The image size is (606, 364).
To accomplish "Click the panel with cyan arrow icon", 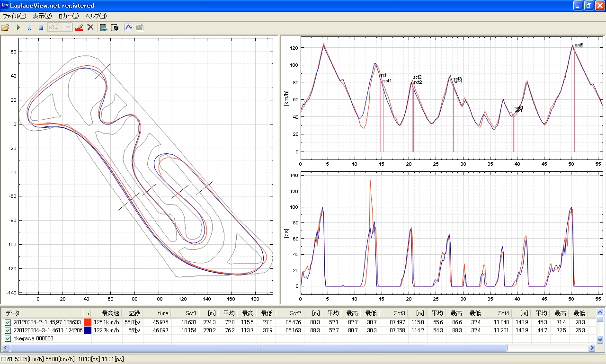I will [x=104, y=27].
